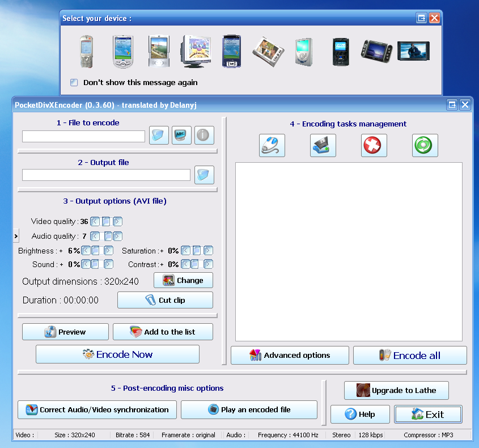The height and width of the screenshot is (448, 479).
Task: Click the Compressor : MP3 status entry
Action: (x=429, y=435)
